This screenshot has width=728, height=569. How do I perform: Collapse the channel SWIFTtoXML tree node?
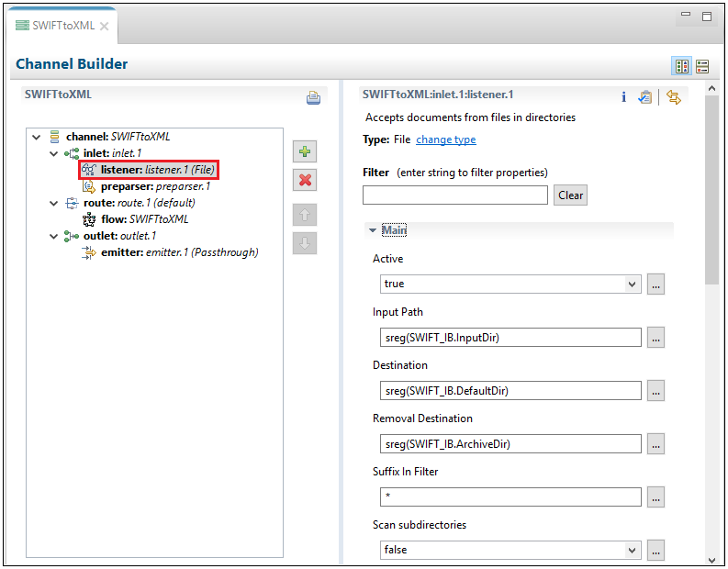[36, 137]
